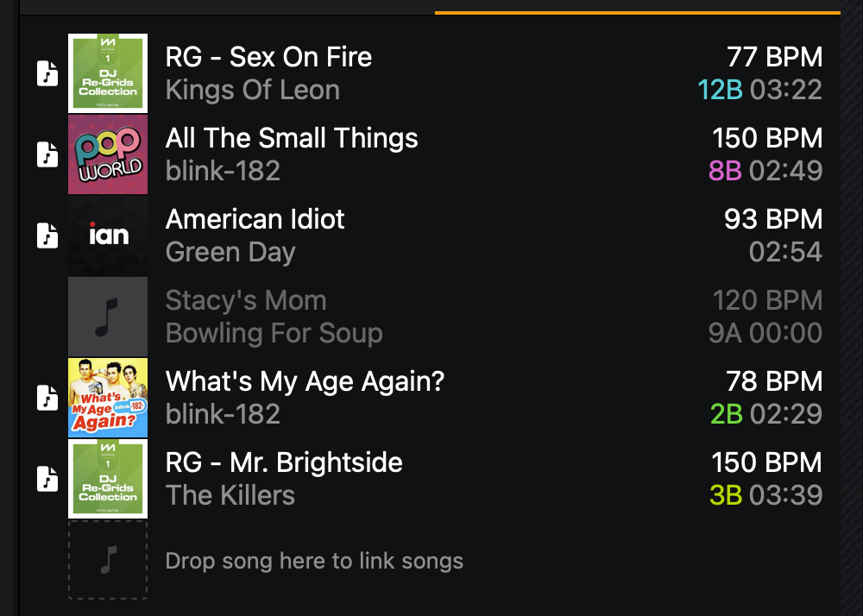The width and height of the screenshot is (863, 616).
Task: Click the green 2B key tag
Action: (726, 414)
